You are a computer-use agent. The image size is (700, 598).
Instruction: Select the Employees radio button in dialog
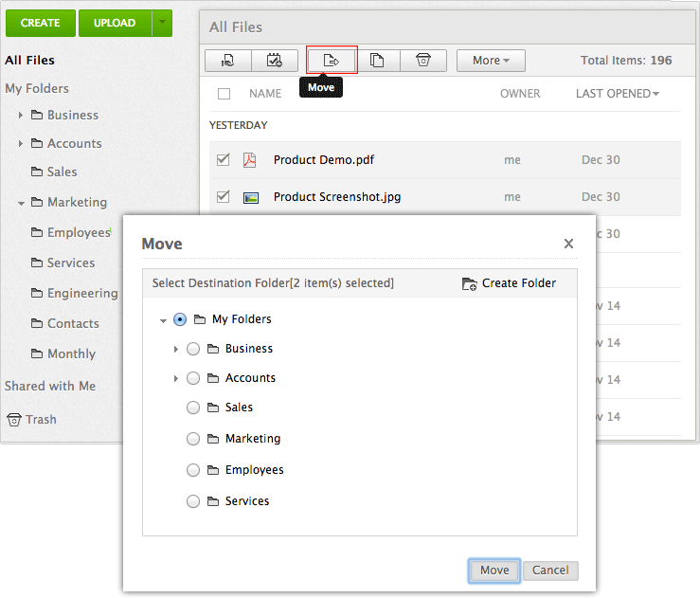pos(193,470)
